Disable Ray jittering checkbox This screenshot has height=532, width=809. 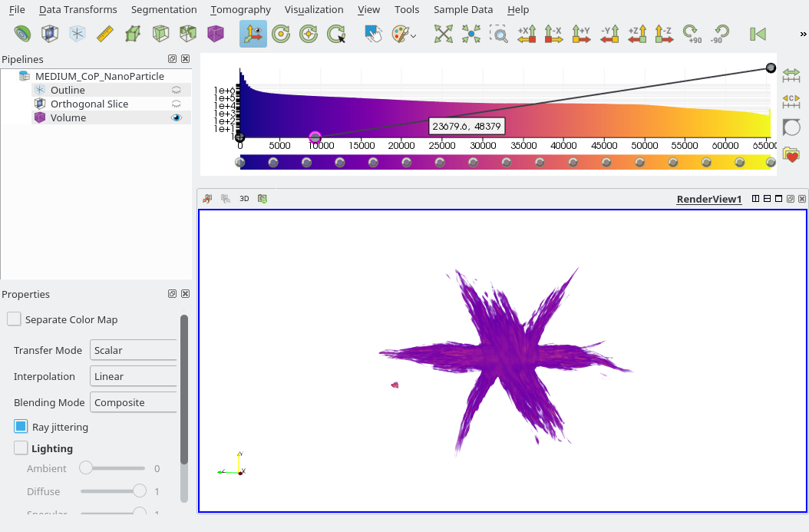click(21, 426)
